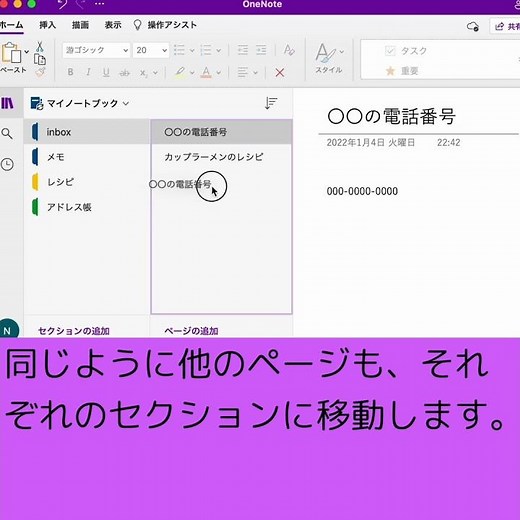Viewport: 520px width, 520px height.
Task: Click the decrease indent icon
Action: click(x=242, y=50)
